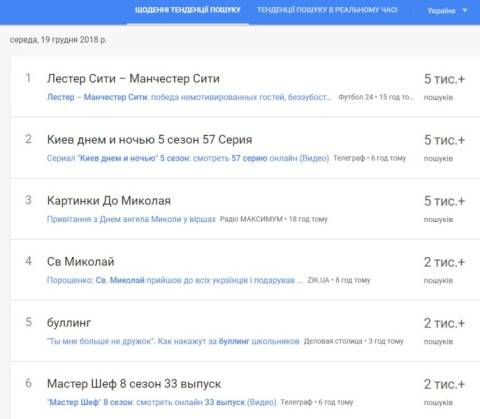Select the Св Миколай trend title
Viewport: 480px width, 419px height.
(80, 262)
